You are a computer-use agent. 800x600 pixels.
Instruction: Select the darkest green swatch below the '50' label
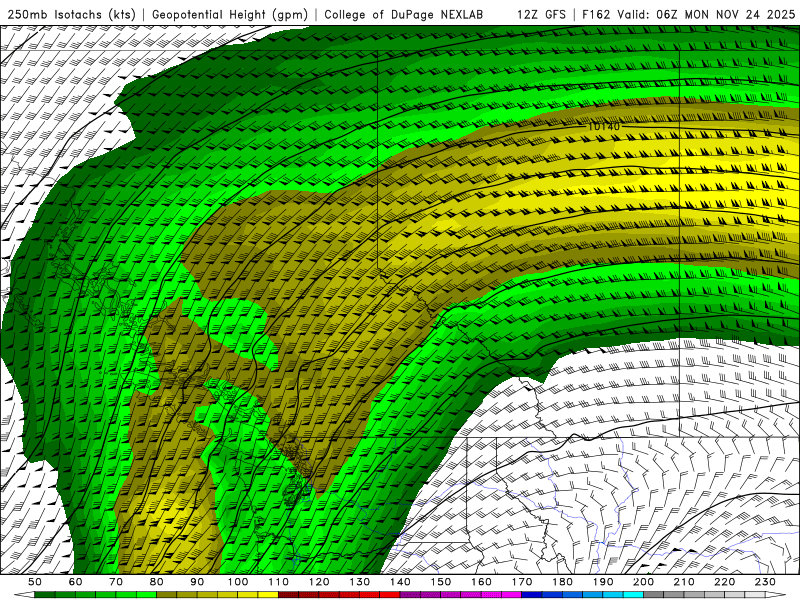pos(45,595)
